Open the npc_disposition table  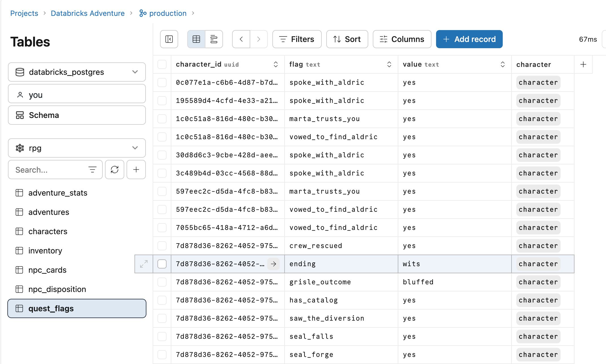pyautogui.click(x=77, y=289)
